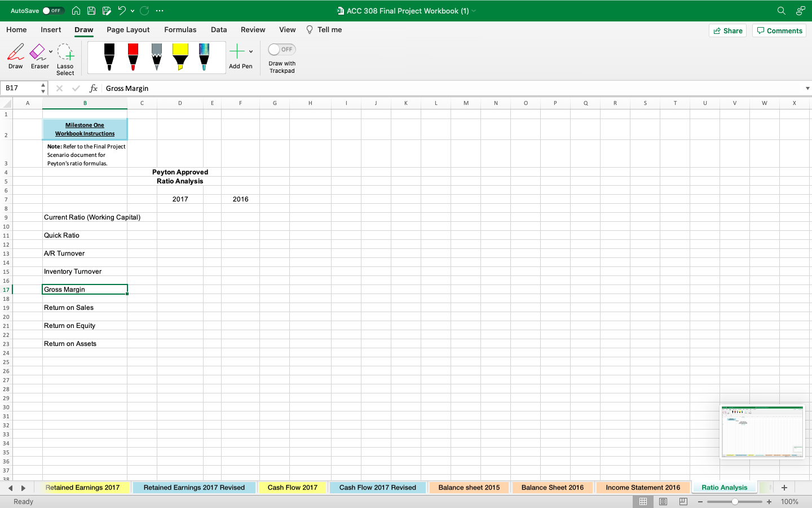This screenshot has height=508, width=812.
Task: Go to previous sheet tabs with left arrow
Action: point(10,488)
